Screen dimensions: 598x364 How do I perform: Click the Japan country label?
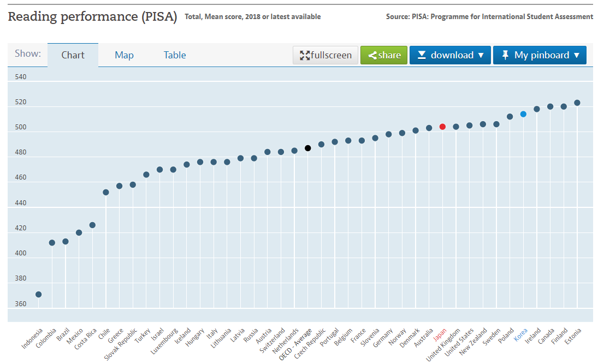pyautogui.click(x=440, y=335)
